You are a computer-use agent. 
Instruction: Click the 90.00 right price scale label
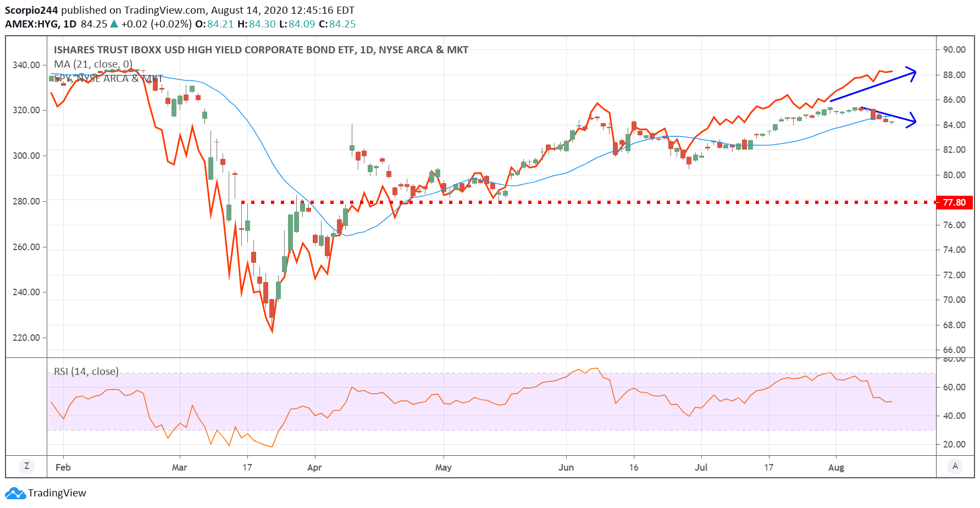[954, 49]
